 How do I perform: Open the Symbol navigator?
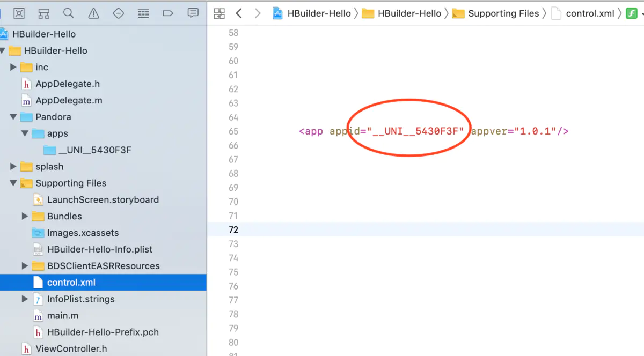click(x=44, y=13)
